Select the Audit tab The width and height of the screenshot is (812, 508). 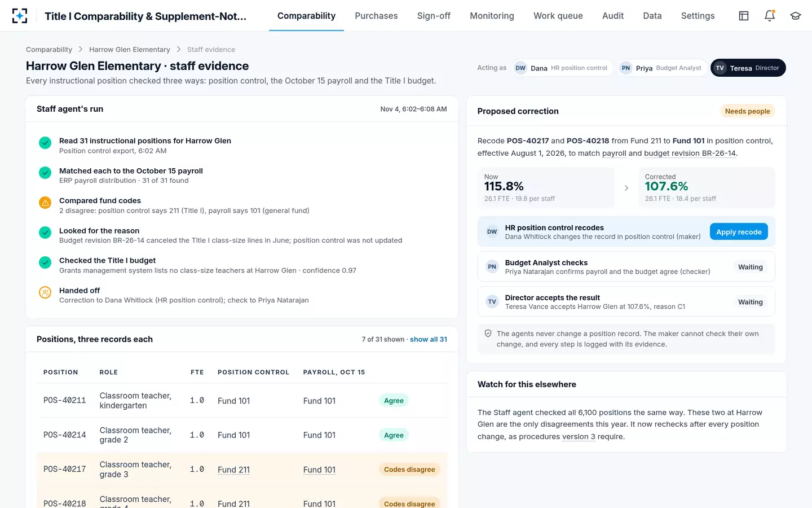(613, 16)
